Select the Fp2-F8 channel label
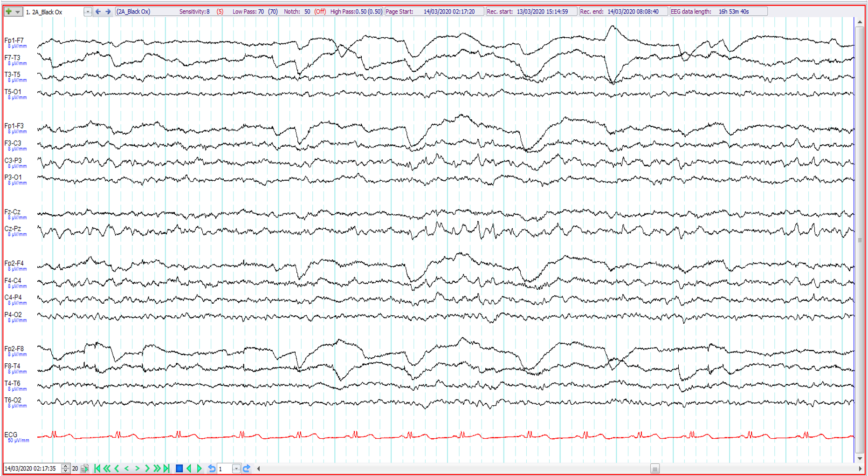Viewport: 868px width, 476px height. pyautogui.click(x=14, y=349)
